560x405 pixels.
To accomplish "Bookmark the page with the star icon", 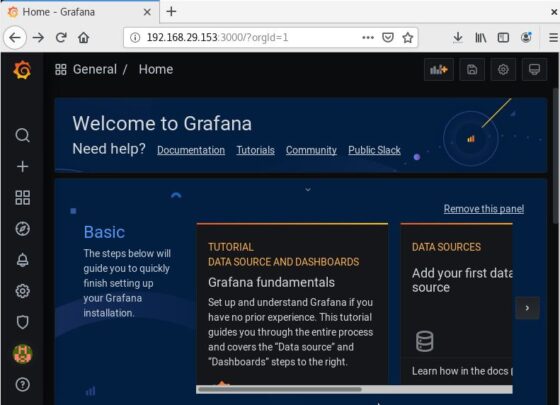I will (408, 38).
